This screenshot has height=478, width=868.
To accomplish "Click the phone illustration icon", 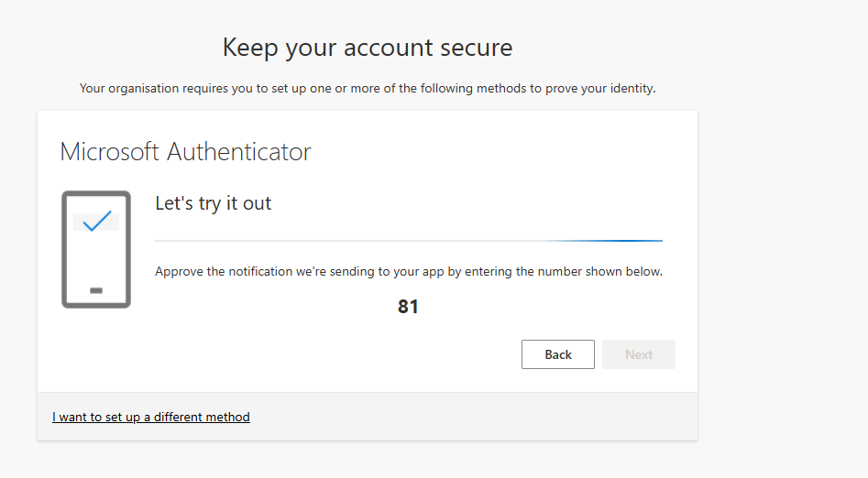I will coord(96,249).
